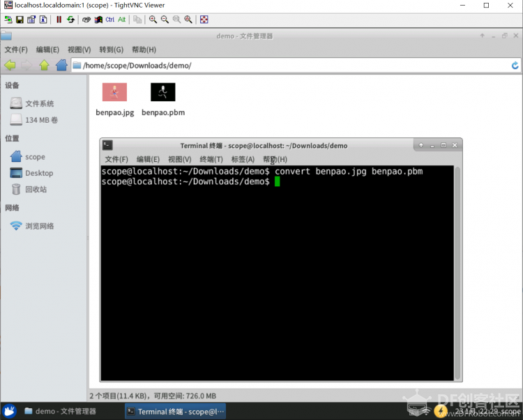Open 帮助(H) menu in file manager
Screen dimensions: 523x420
pos(144,50)
